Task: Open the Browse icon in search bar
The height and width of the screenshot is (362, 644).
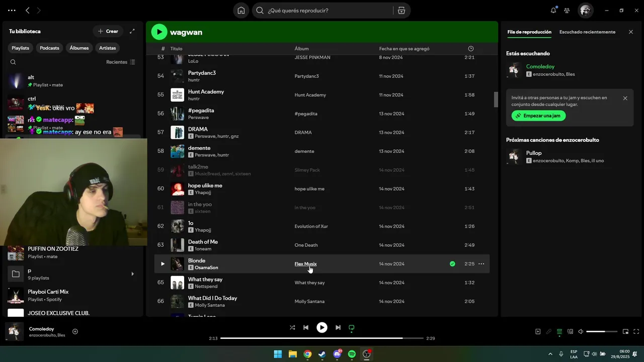Action: [x=401, y=11]
